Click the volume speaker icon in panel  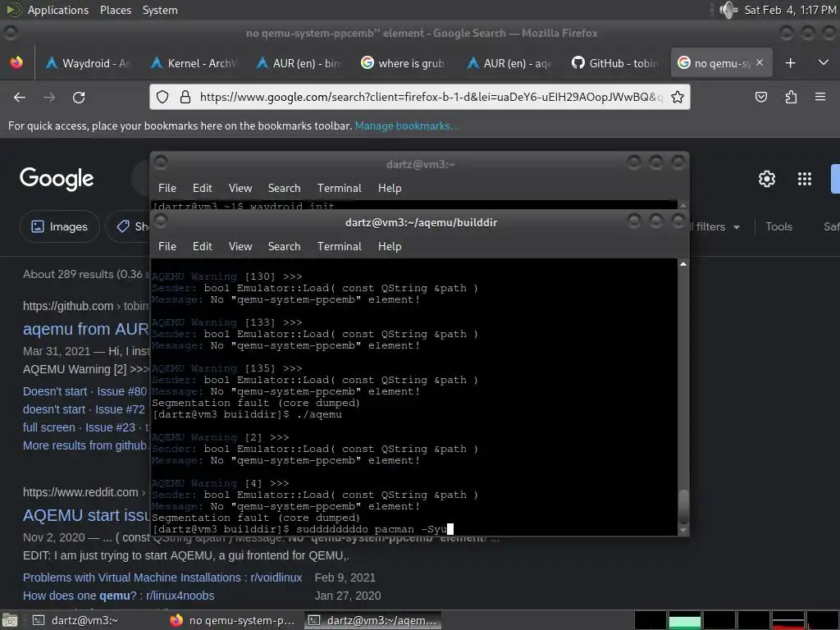coord(728,10)
